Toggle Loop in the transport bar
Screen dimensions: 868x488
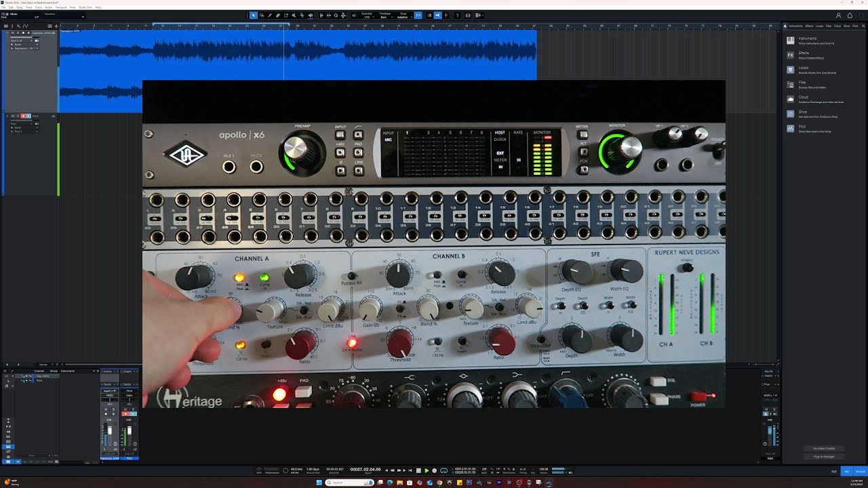[x=444, y=470]
